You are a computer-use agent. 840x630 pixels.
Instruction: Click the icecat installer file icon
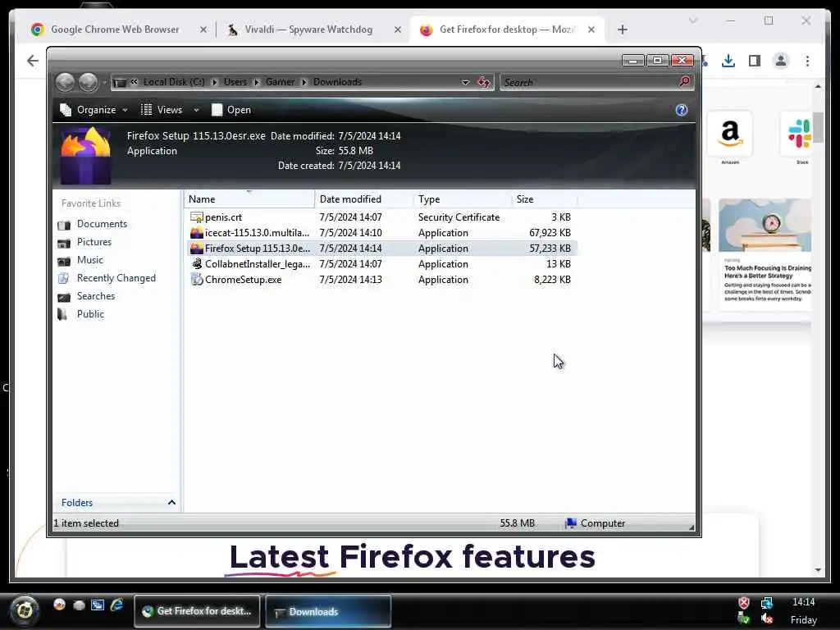197,232
